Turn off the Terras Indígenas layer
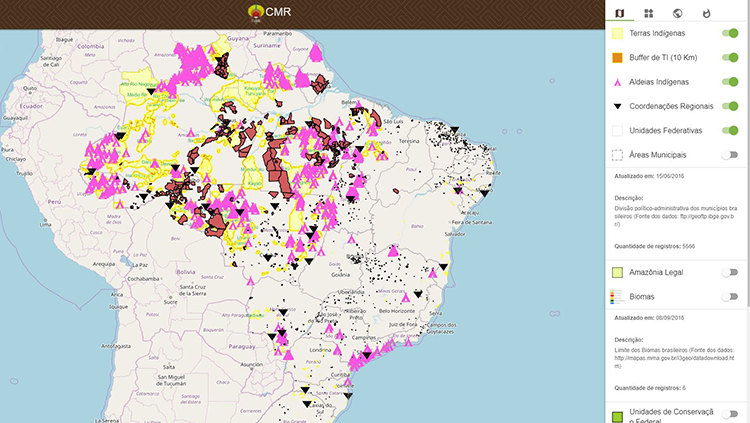 730,34
